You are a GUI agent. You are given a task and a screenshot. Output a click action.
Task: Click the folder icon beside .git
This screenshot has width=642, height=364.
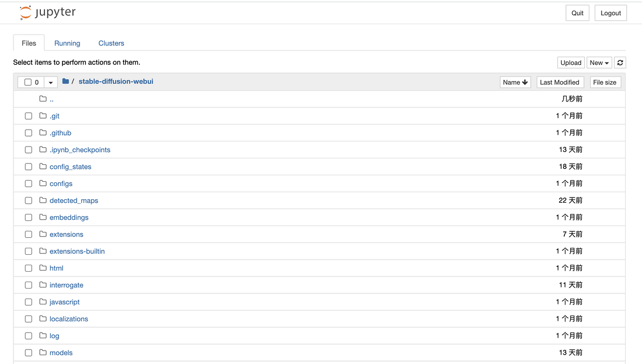(43, 116)
